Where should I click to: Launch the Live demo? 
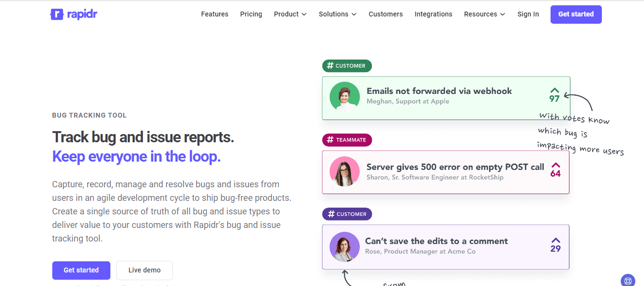(x=144, y=271)
